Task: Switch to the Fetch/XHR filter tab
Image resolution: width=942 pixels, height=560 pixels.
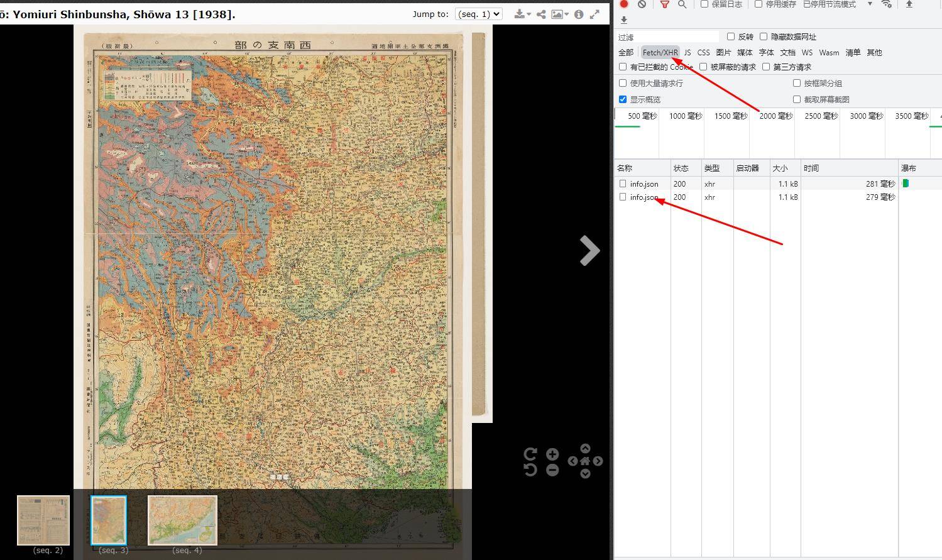Action: click(x=660, y=53)
